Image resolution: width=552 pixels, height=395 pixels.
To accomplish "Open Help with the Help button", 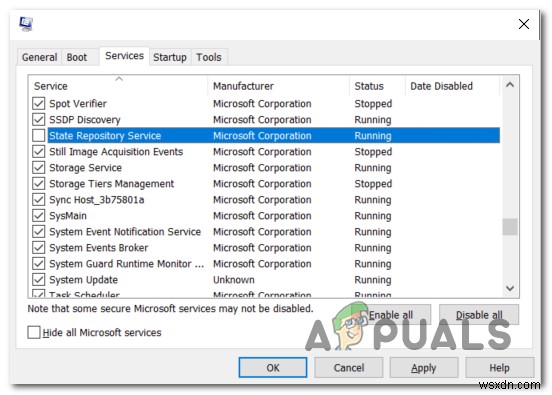I will coord(500,368).
